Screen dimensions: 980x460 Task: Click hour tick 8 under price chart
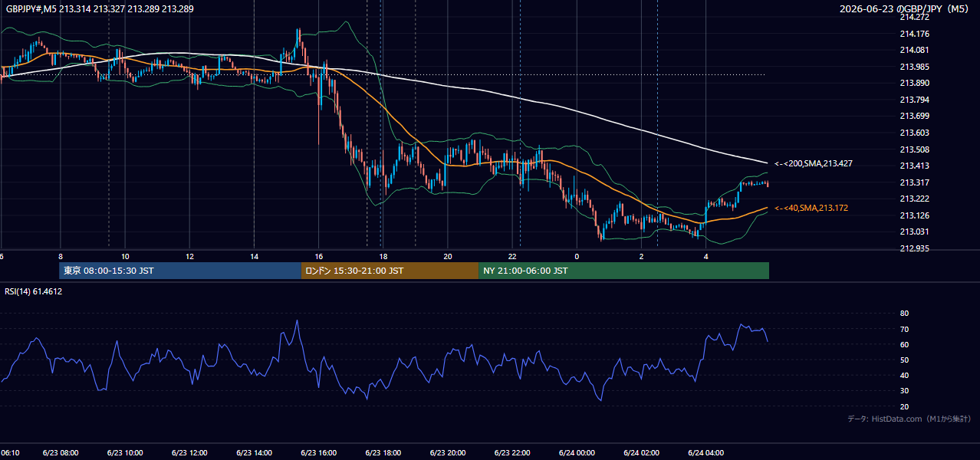click(60, 256)
